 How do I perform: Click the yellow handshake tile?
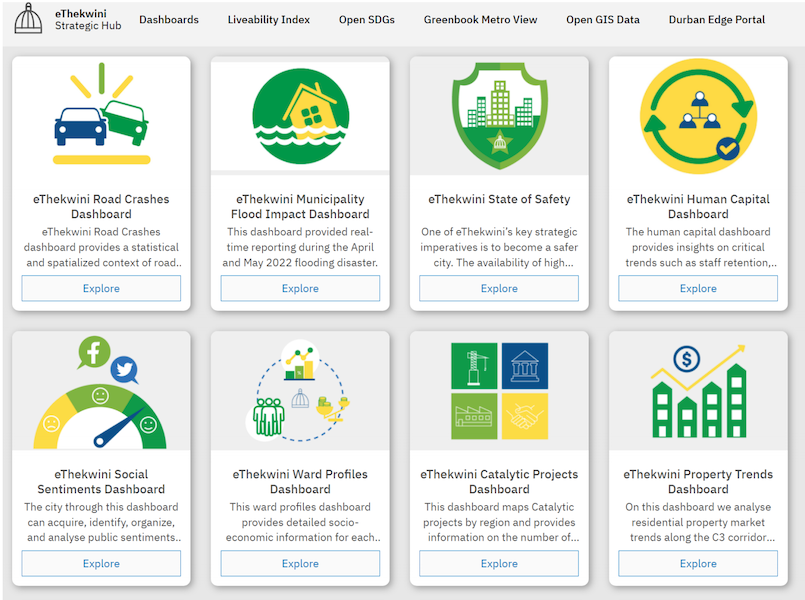[x=525, y=416]
